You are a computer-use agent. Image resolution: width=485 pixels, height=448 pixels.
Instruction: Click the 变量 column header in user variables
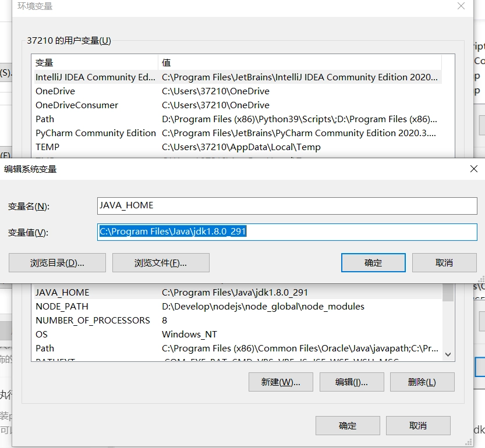coord(96,62)
